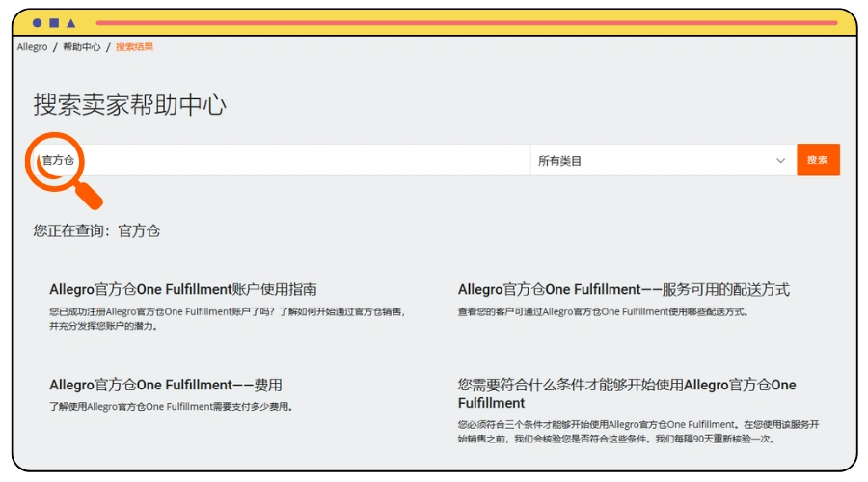Click into the 官方仓 search input field
The width and height of the screenshot is (868, 482).
coord(282,160)
